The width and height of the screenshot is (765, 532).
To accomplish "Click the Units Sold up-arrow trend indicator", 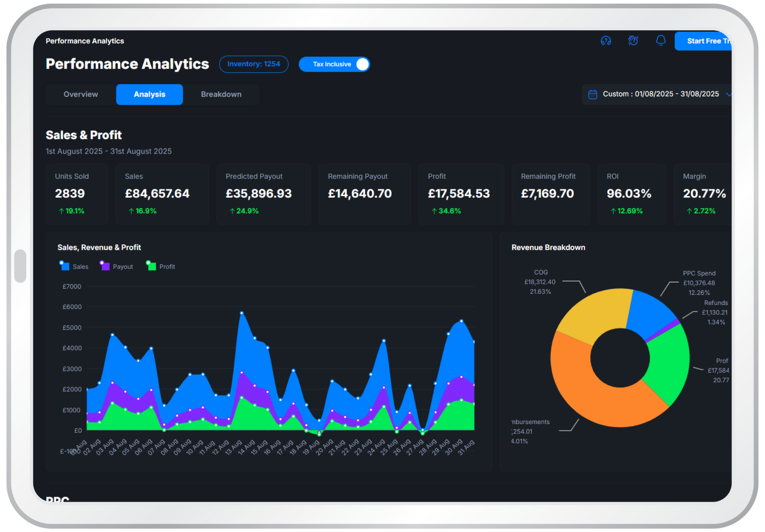I will pyautogui.click(x=62, y=211).
